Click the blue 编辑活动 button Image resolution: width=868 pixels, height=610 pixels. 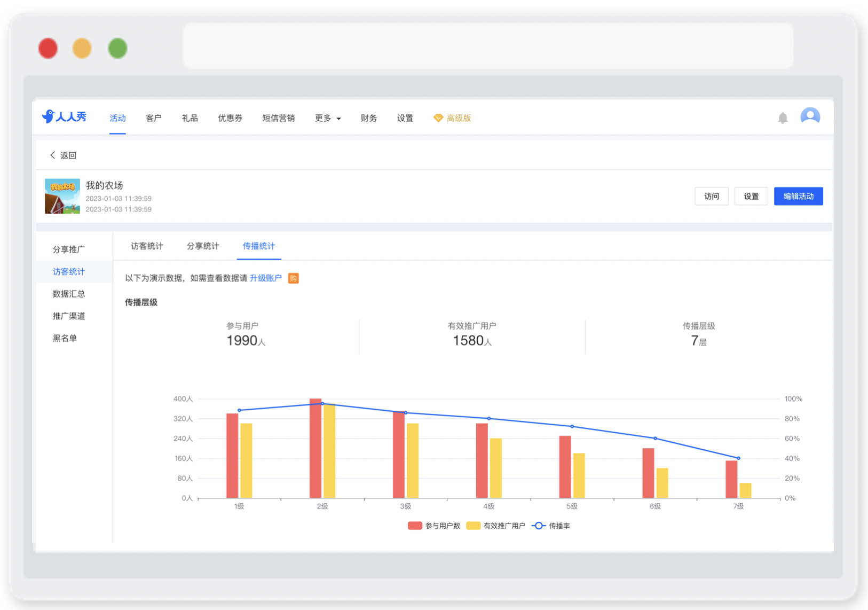(x=799, y=197)
